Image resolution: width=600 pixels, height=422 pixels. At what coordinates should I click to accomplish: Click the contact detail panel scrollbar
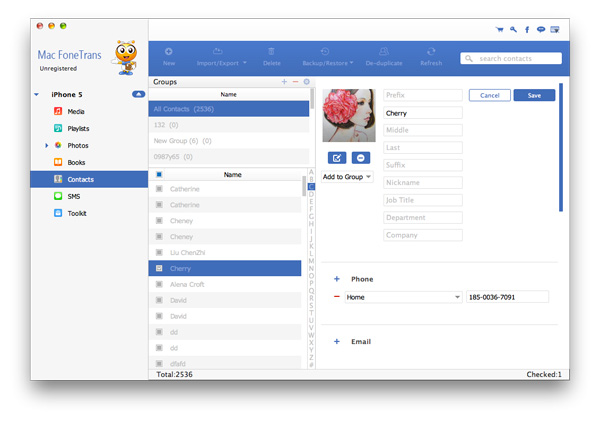point(561,147)
